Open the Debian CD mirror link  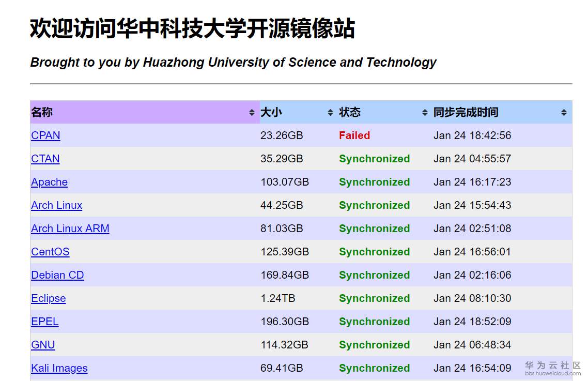click(57, 275)
